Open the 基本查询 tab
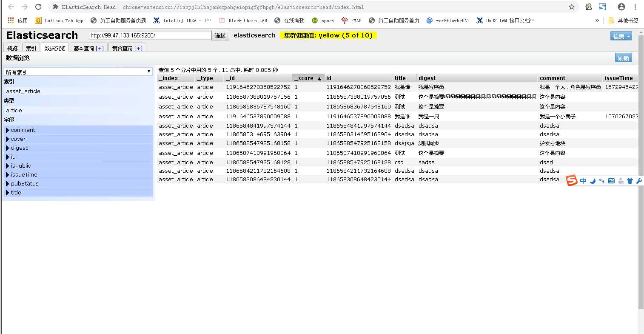The height and width of the screenshot is (334, 644). (x=88, y=48)
